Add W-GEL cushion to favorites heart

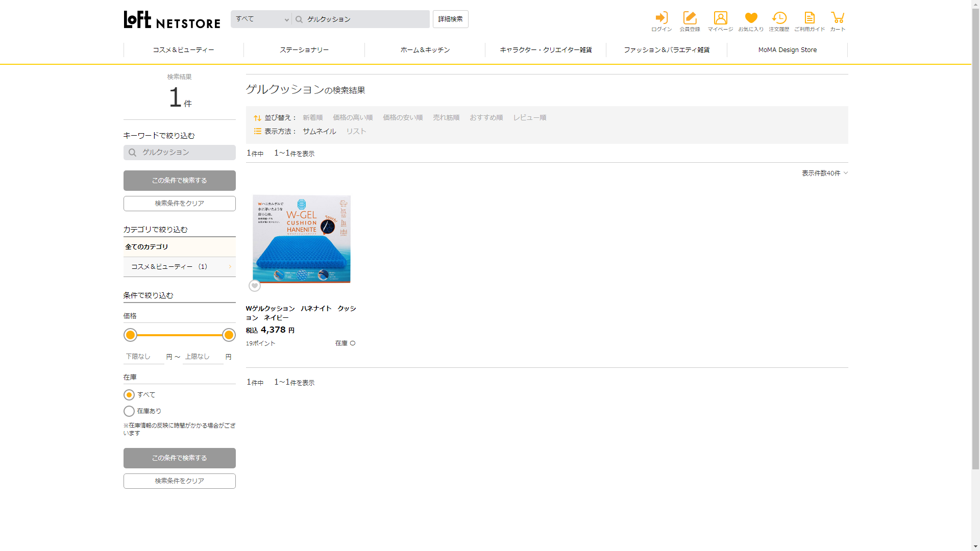coord(255,286)
